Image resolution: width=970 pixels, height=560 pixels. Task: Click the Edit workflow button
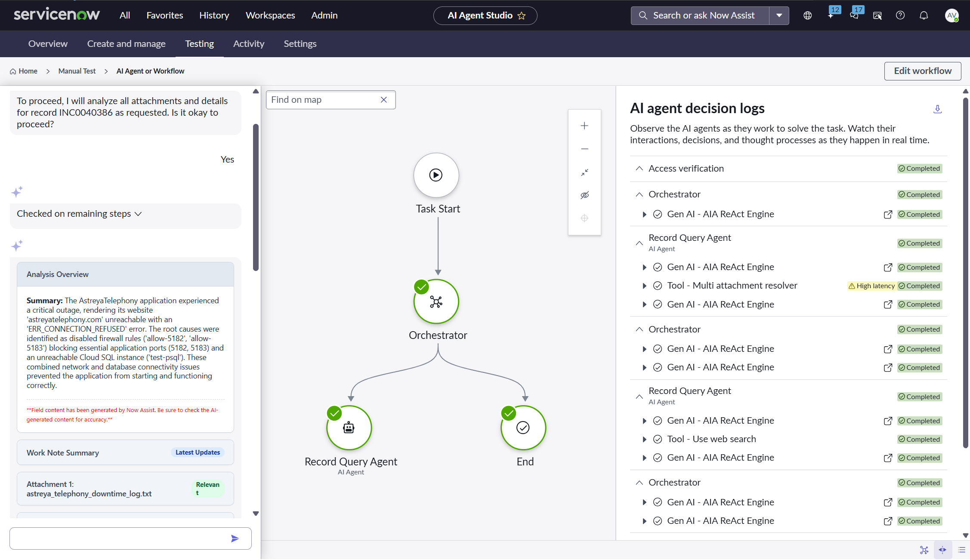click(x=923, y=71)
